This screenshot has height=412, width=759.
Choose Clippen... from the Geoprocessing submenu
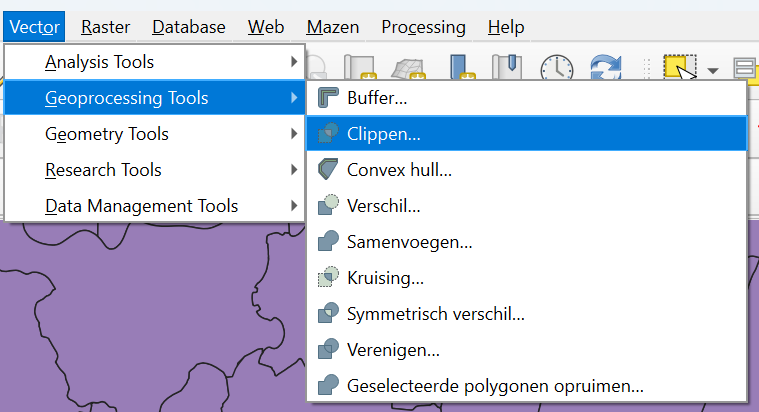[x=384, y=134]
